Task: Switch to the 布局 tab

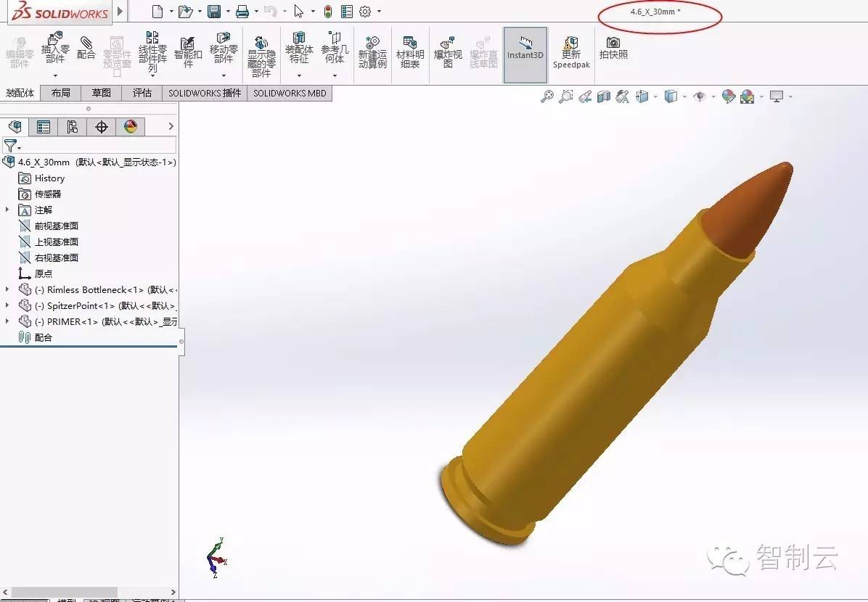Action: [x=60, y=93]
